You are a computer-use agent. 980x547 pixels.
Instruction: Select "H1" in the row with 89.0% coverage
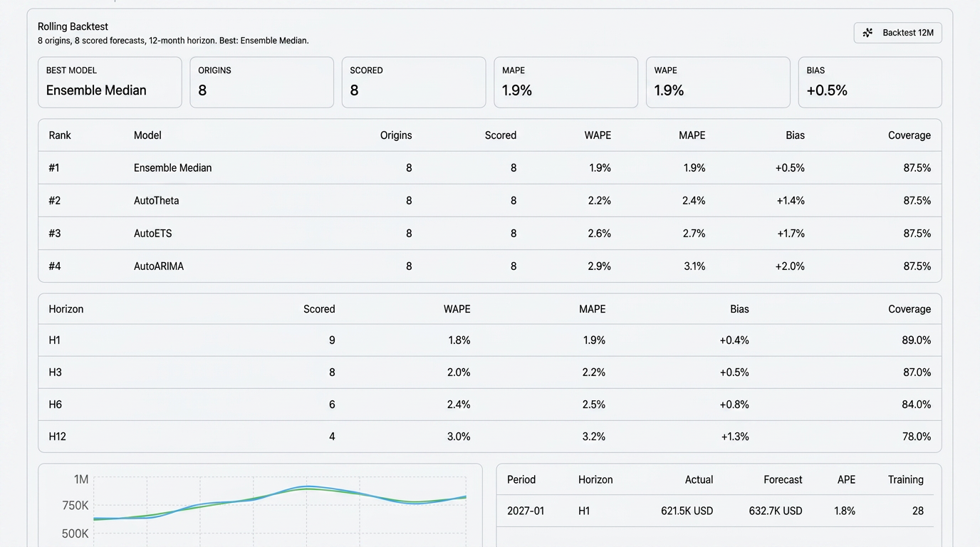point(55,340)
